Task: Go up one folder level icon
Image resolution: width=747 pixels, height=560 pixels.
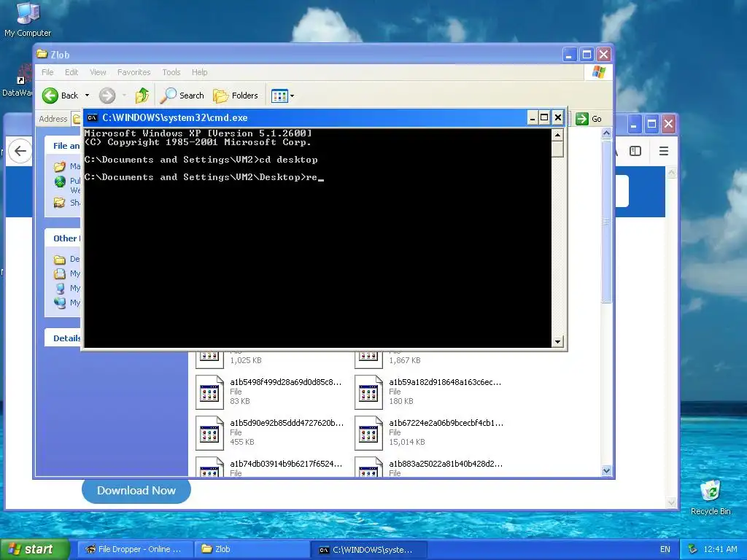Action: coord(142,96)
